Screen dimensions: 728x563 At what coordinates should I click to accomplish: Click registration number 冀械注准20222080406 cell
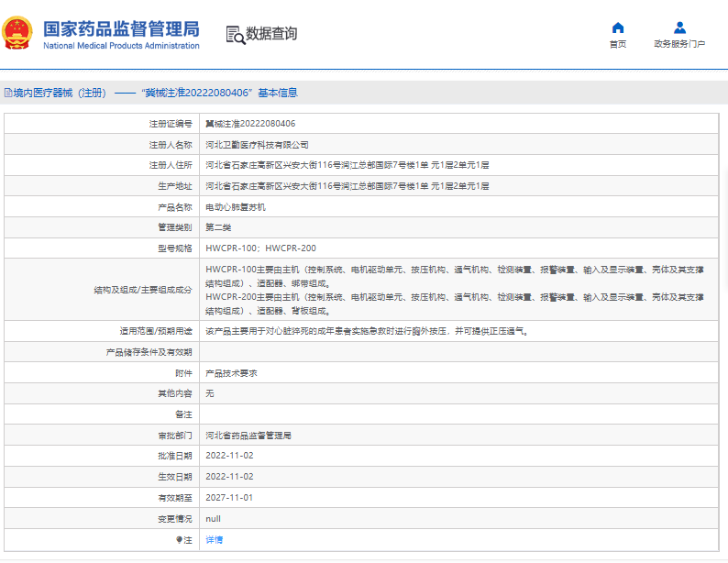pos(250,123)
